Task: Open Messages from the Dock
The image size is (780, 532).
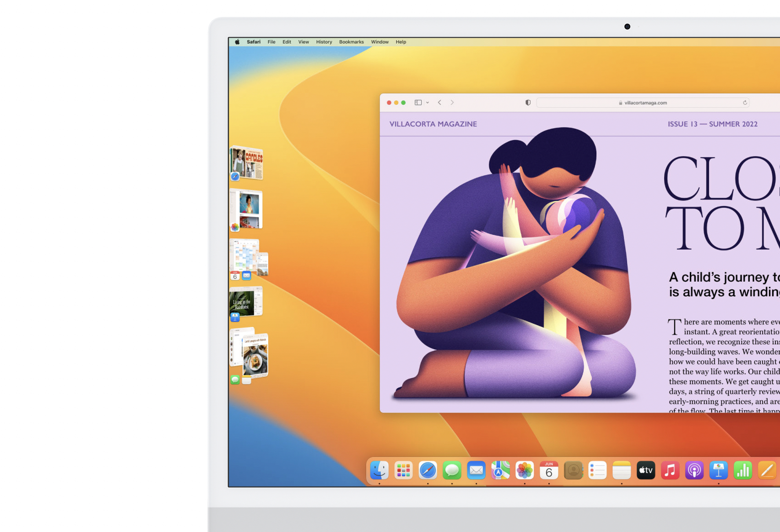Action: click(452, 470)
